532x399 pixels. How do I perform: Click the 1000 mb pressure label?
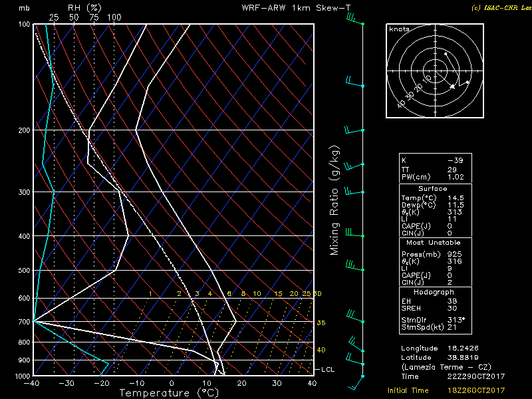(23, 376)
